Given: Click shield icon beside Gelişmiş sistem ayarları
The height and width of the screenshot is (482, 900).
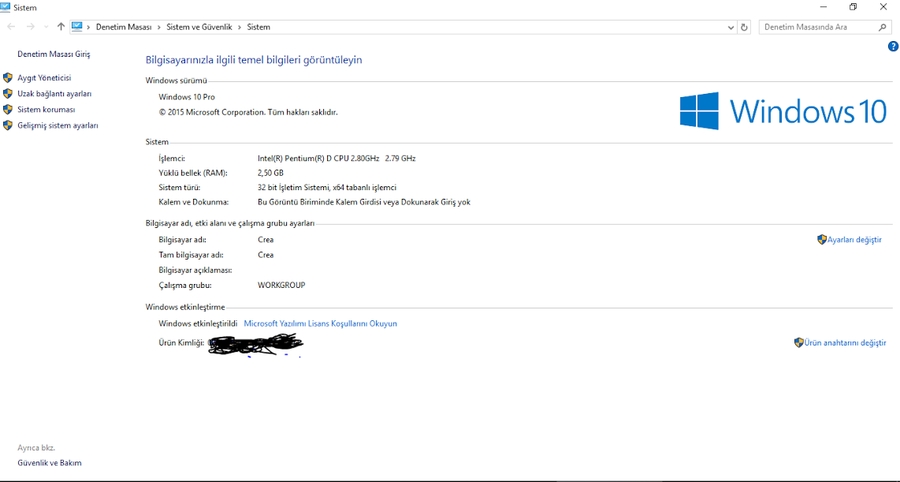Looking at the screenshot, I should tap(7, 125).
